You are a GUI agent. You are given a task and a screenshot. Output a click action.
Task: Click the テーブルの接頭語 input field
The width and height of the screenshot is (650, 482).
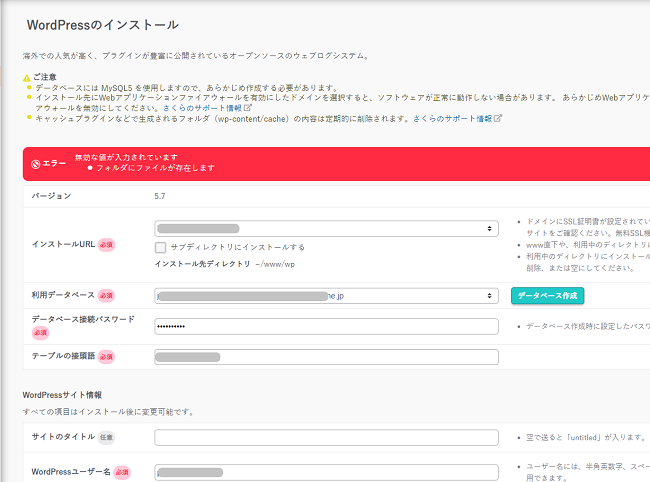tap(326, 357)
